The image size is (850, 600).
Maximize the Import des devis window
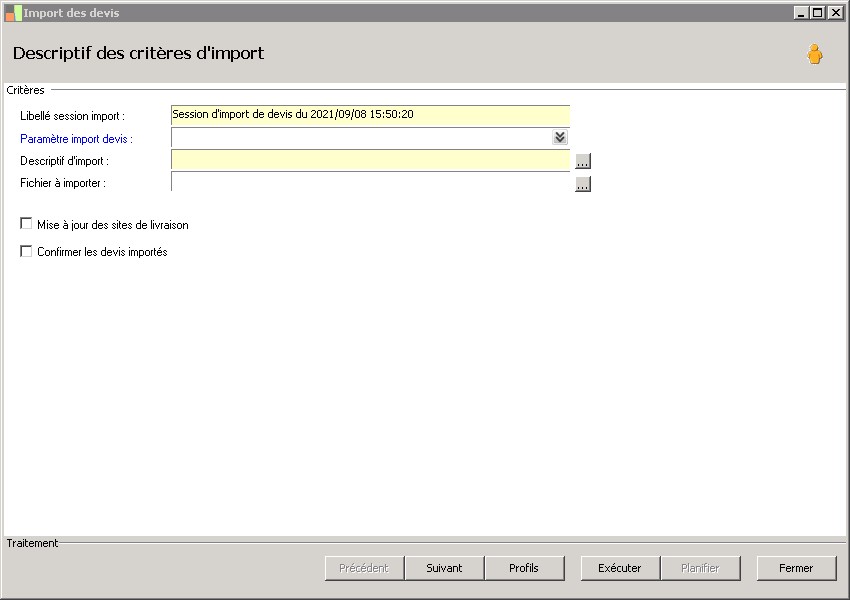[818, 12]
